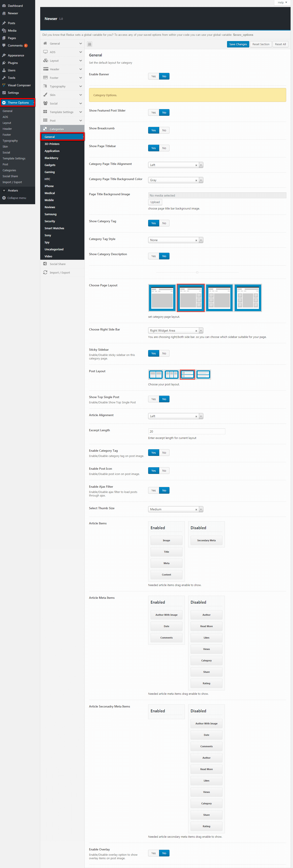The height and width of the screenshot is (868, 293).
Task: Open the Select Thumb Size dropdown
Action: point(175,509)
